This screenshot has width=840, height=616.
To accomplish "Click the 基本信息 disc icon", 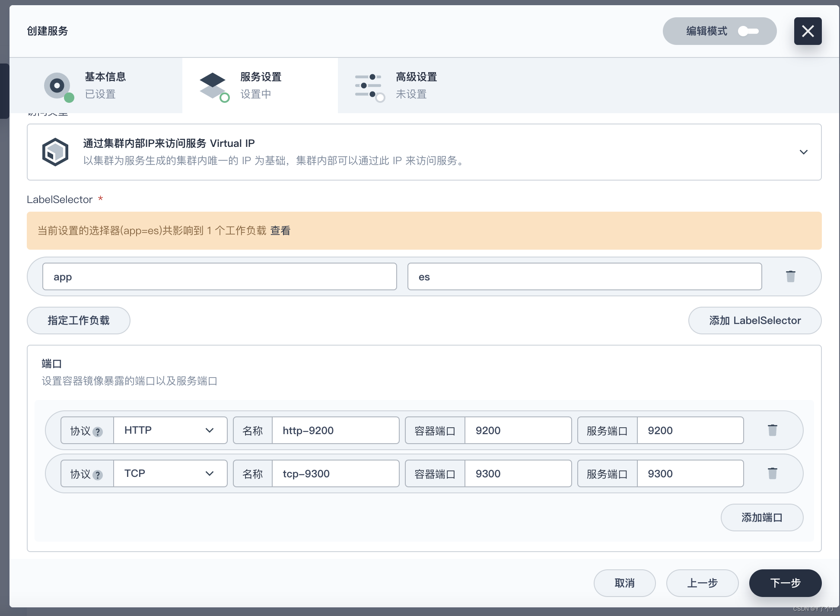I will [58, 86].
